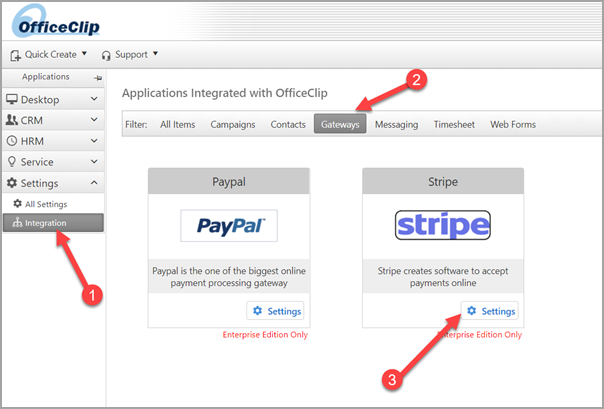Click the Support headset icon
The image size is (604, 409).
click(106, 55)
